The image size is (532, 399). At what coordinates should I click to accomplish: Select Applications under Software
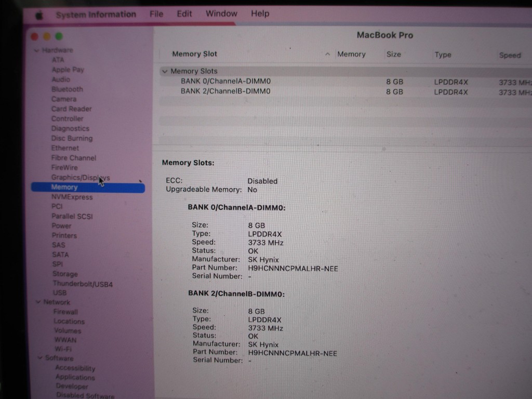tap(75, 377)
